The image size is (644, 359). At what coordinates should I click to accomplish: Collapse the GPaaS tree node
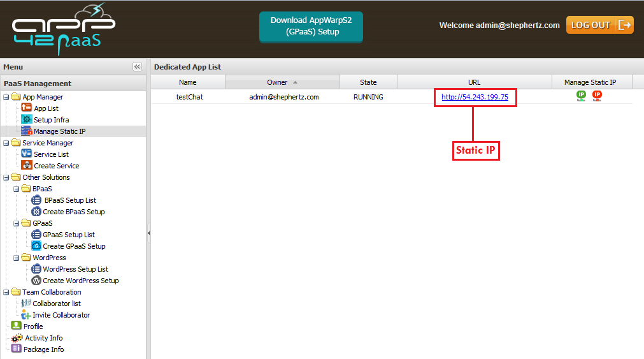tap(17, 224)
